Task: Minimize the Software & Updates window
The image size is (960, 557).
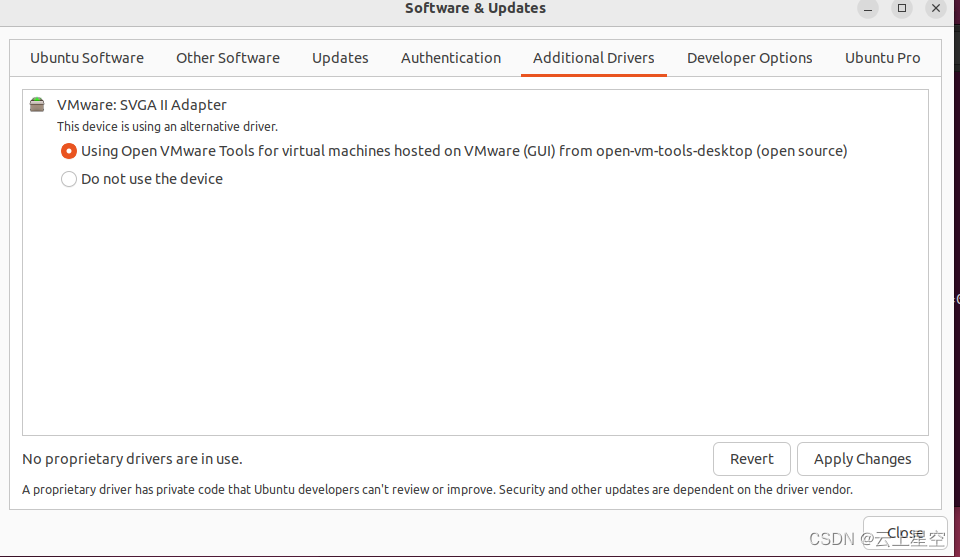Action: point(868,9)
